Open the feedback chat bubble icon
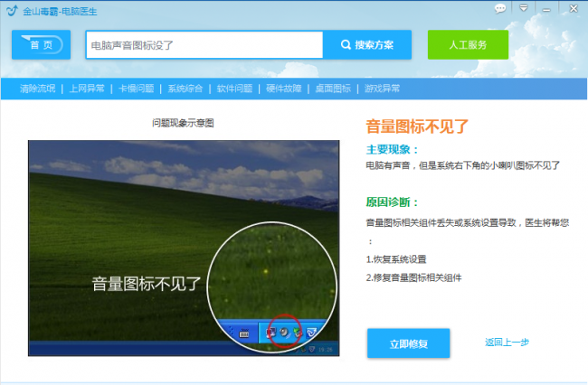Image resolution: width=588 pixels, height=385 pixels. (500, 9)
